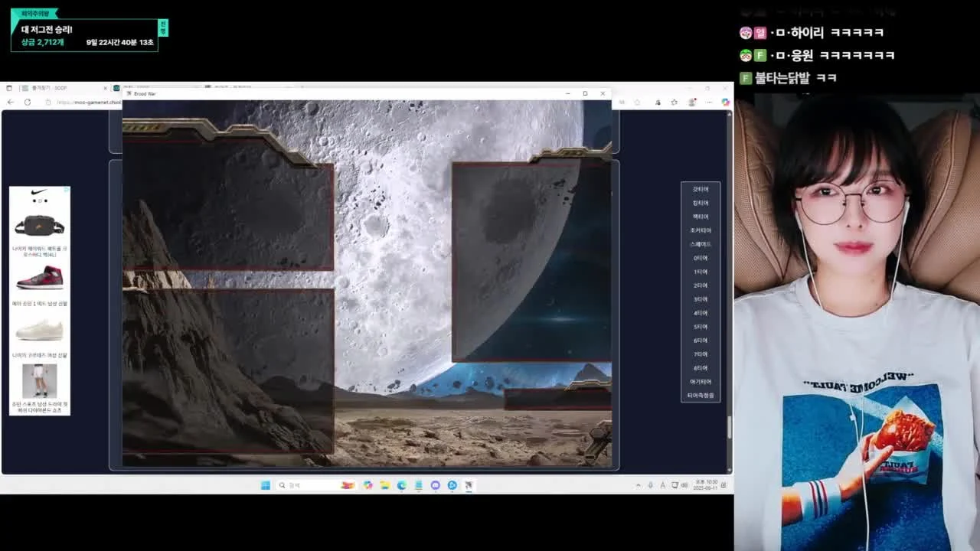Viewport: 980px width, 551px height.
Task: Click the black Nike bag ad thumbnail
Action: point(40,226)
